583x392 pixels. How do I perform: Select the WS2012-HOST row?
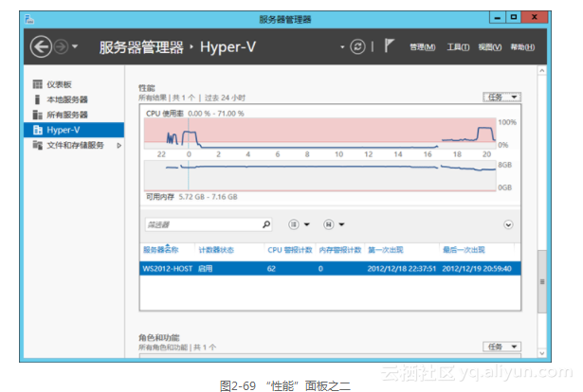point(330,268)
